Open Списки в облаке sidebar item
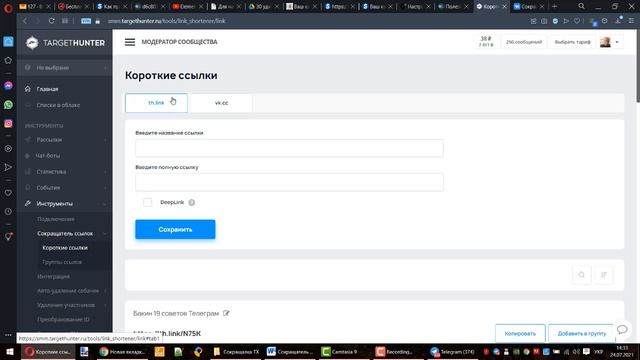Image resolution: width=640 pixels, height=360 pixels. point(58,105)
